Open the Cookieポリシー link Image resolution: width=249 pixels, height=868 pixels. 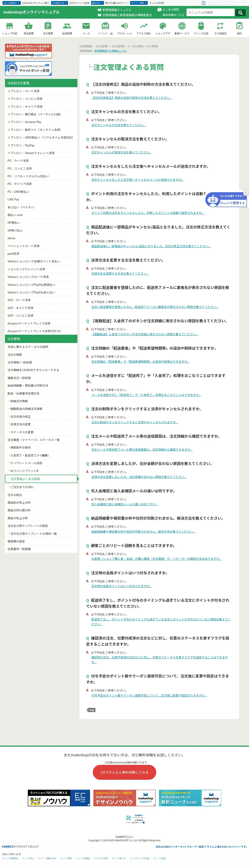pyautogui.click(x=124, y=836)
